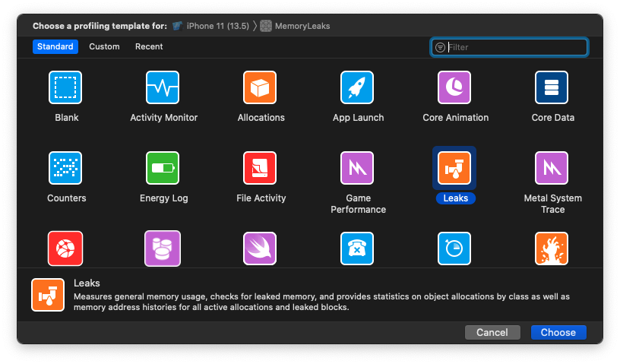Image resolution: width=620 pixels, height=364 pixels.
Task: Open the iPhone 11 (13.5) device selector
Action: (211, 26)
